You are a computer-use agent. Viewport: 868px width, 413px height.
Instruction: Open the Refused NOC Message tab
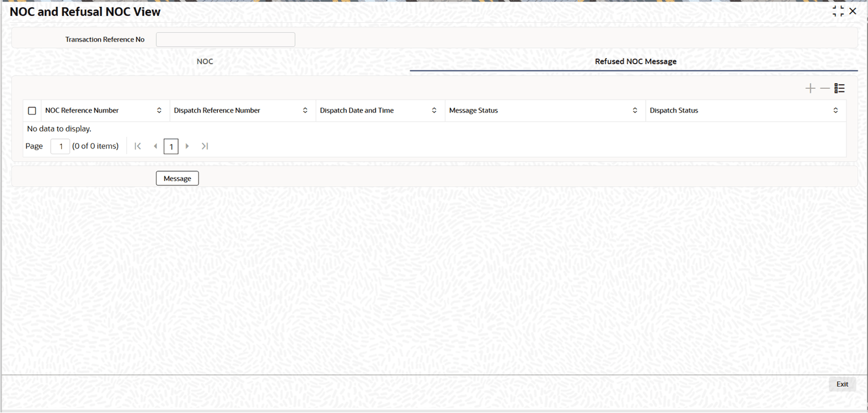635,61
